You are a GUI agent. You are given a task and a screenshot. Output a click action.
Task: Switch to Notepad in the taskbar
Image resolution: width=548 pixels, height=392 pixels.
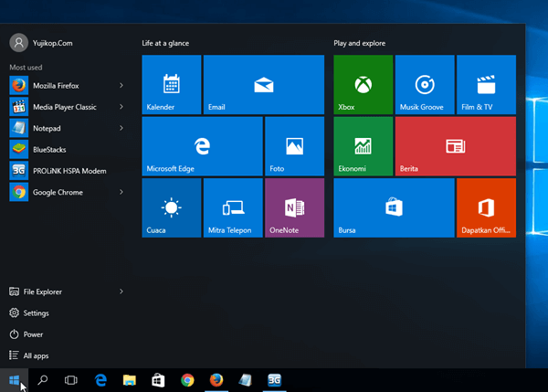(246, 380)
